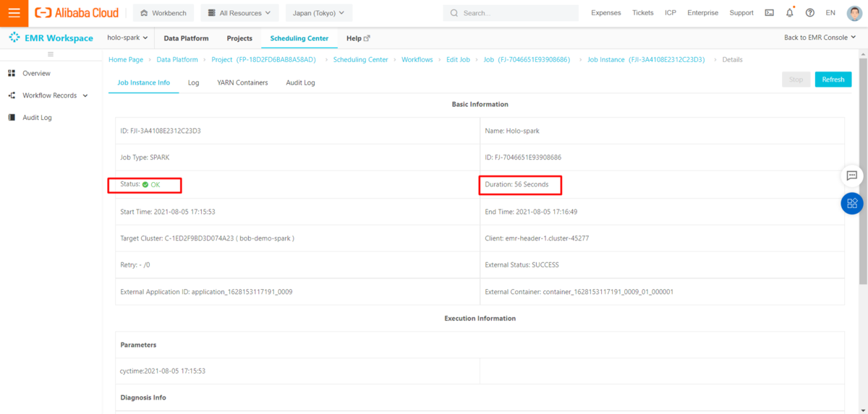This screenshot has width=868, height=414.
Task: Click the Alibaba Cloud logo
Action: point(77,13)
